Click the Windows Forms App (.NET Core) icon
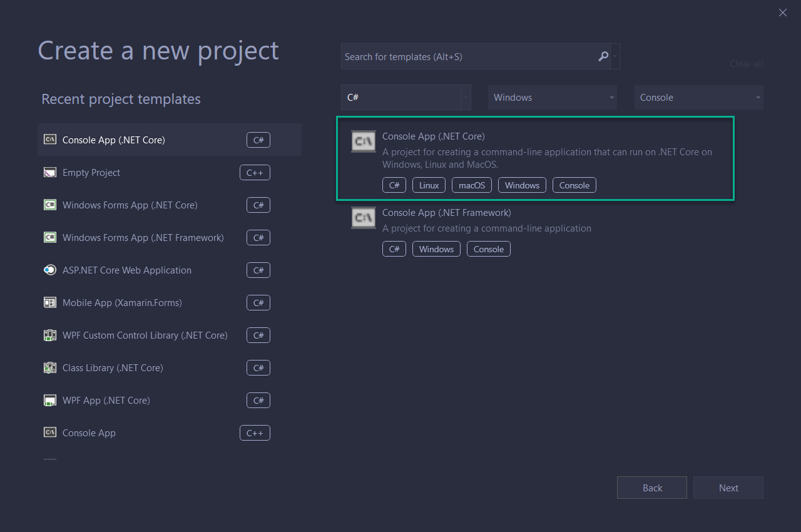 pos(50,205)
